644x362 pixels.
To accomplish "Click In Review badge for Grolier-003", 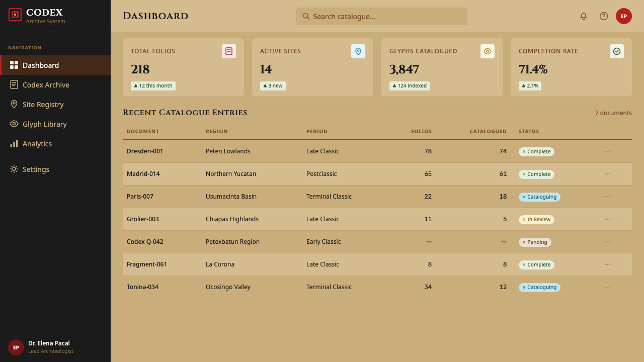I will (x=536, y=219).
